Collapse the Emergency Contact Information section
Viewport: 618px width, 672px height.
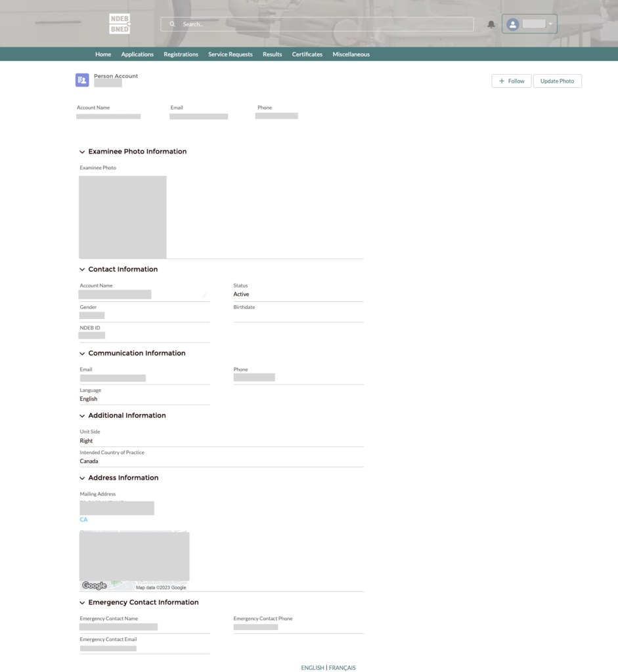(82, 602)
